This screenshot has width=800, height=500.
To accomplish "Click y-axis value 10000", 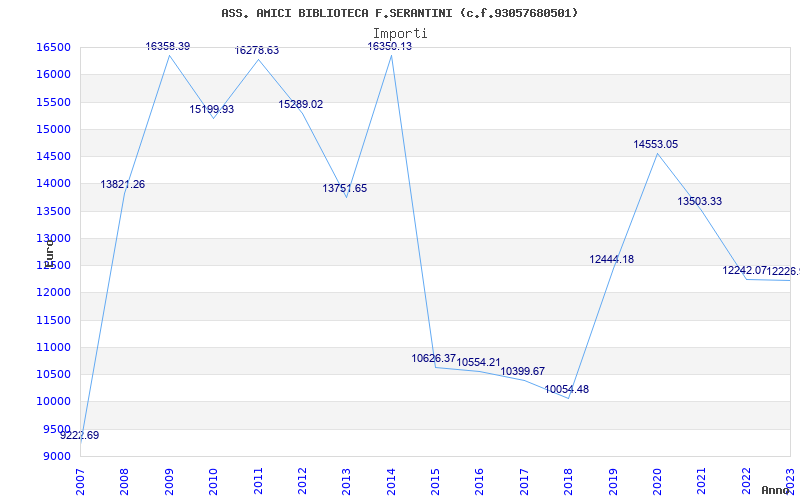I will 53,402.
